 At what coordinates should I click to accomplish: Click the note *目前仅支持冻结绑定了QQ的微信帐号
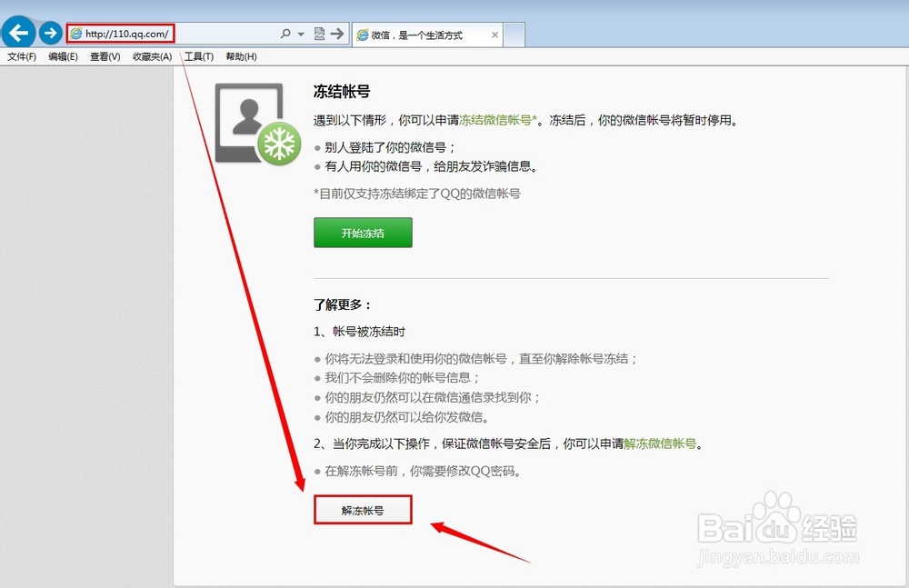pyautogui.click(x=417, y=194)
